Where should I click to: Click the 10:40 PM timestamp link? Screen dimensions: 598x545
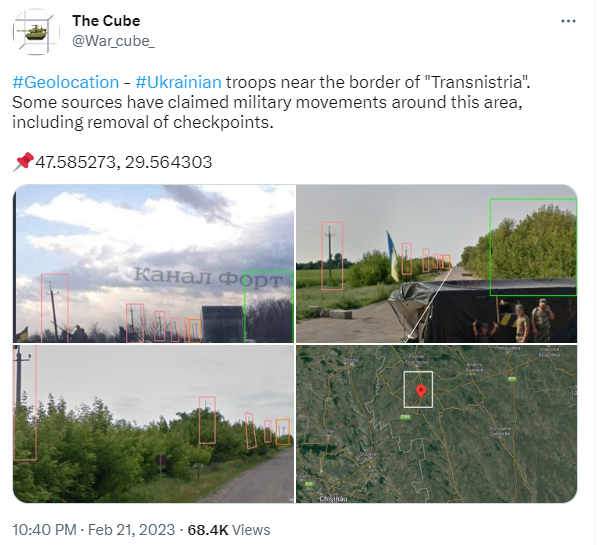coord(44,532)
